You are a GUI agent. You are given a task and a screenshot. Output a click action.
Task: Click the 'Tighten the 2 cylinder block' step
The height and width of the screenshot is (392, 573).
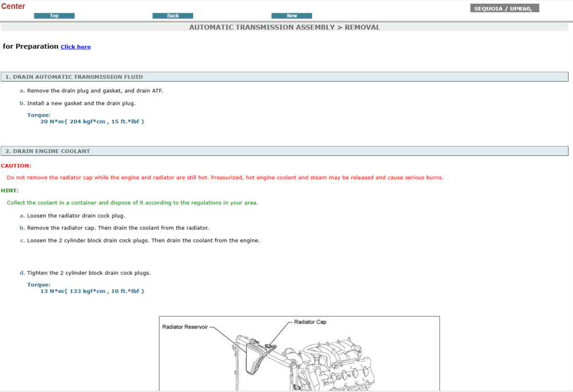tap(89, 273)
